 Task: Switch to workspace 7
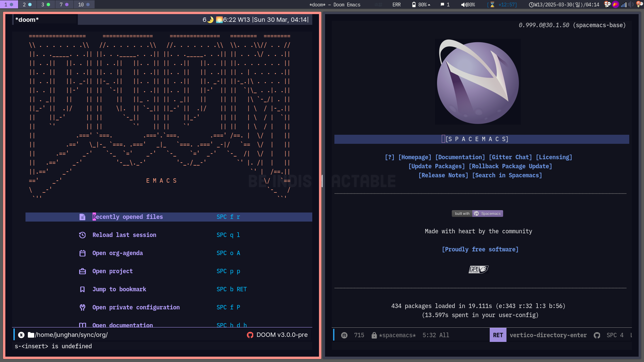tap(64, 4)
